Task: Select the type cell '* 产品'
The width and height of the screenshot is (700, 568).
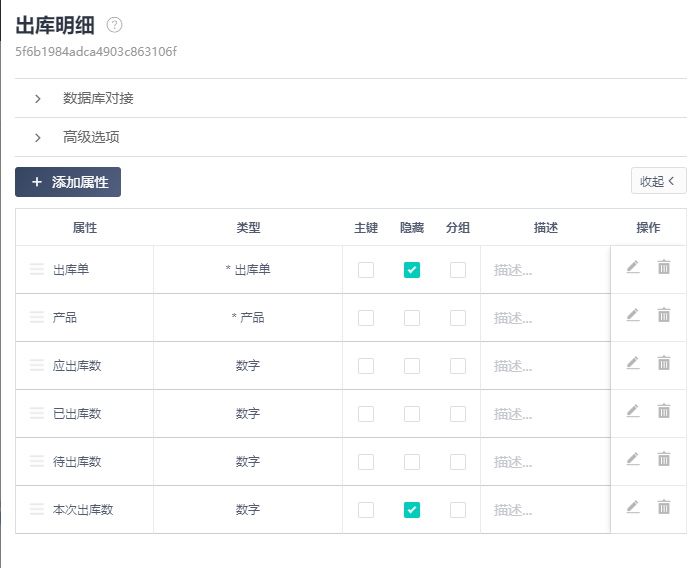Action: coord(248,317)
